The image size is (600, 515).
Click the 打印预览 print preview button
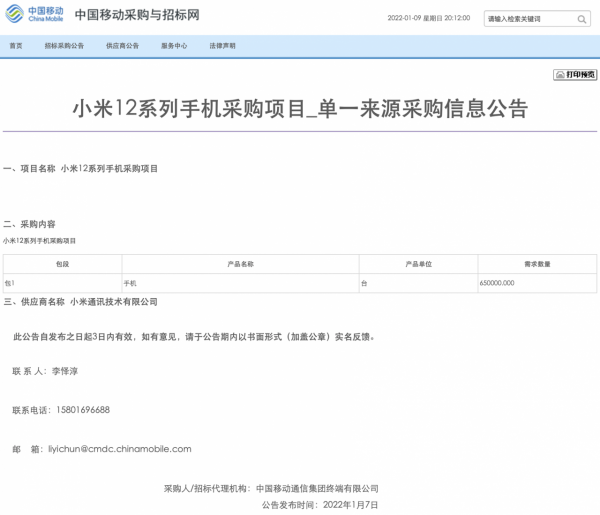tap(575, 75)
